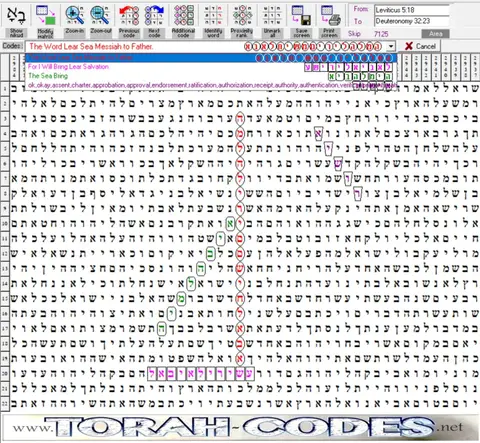Click the Show nikud Hebrew letters icon
The image size is (480, 443).
point(16,15)
